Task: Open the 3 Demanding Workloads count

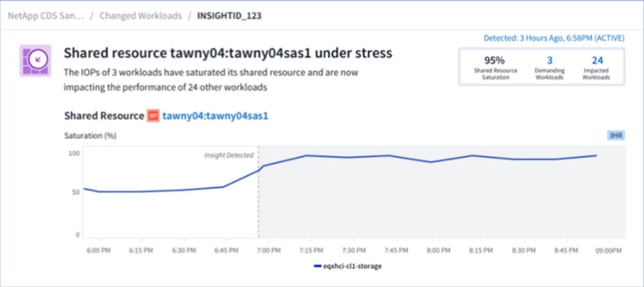Action: click(549, 61)
